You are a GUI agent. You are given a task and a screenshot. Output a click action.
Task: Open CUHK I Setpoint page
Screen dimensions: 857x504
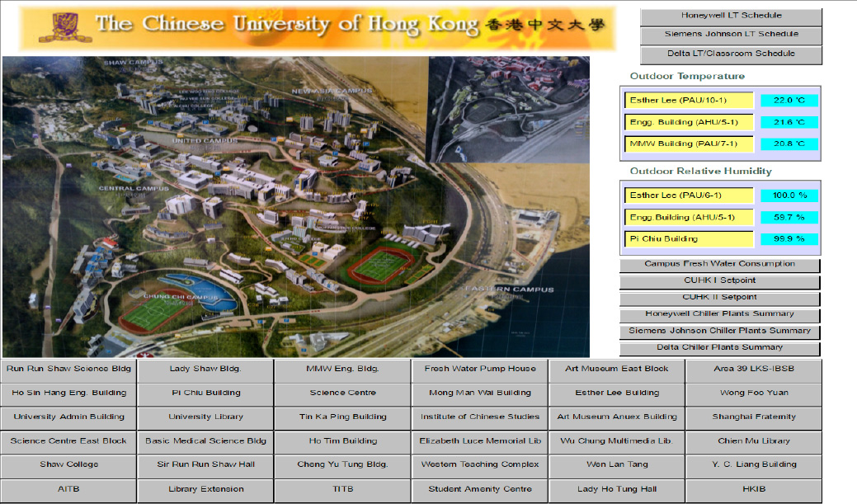pyautogui.click(x=720, y=281)
